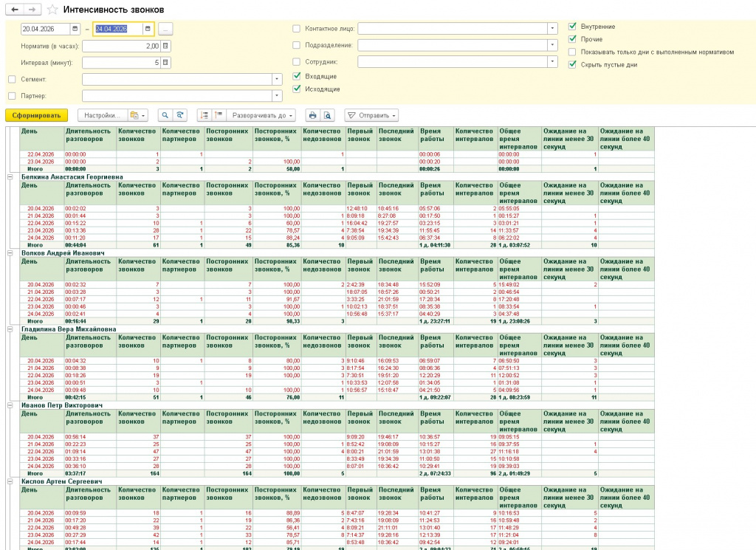The image size is (756, 550).
Task: Select the name Иванов Петр Викторович
Action: (62, 405)
